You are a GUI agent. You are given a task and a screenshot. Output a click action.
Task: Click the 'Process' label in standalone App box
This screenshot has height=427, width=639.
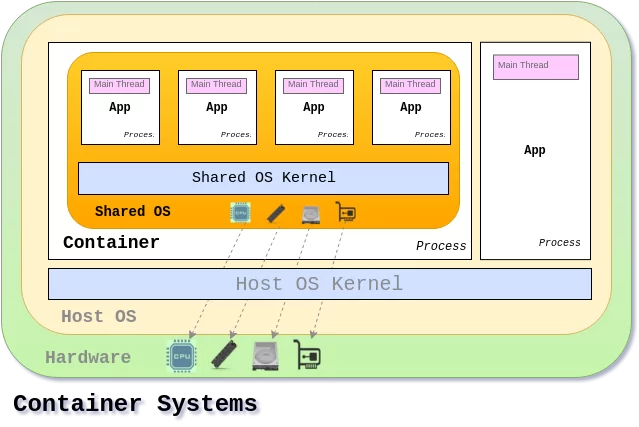pyautogui.click(x=560, y=242)
